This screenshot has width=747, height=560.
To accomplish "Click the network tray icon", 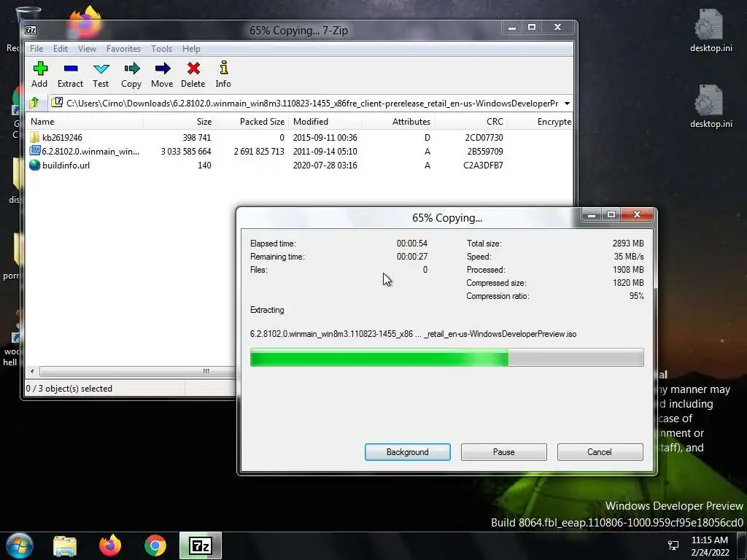I will click(673, 545).
